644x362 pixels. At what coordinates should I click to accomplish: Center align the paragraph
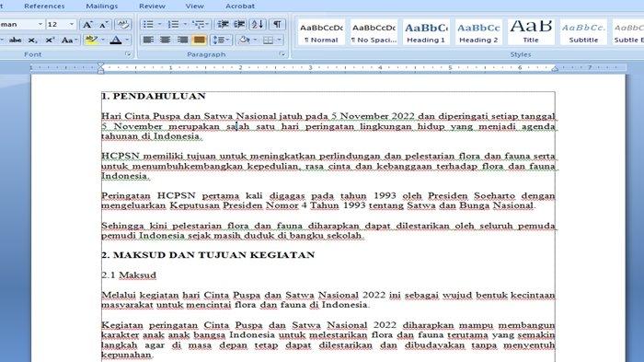click(166, 40)
